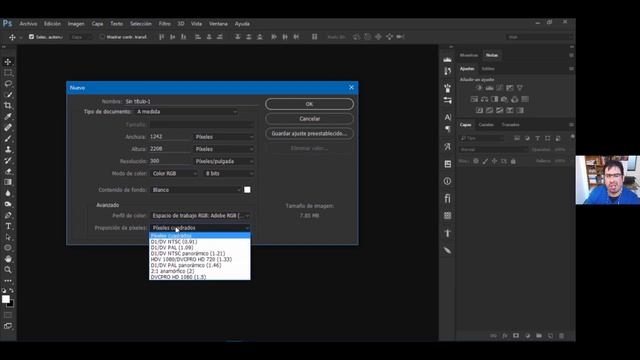Open the Histogram panel icon
The image size is (640, 360).
coord(448,60)
